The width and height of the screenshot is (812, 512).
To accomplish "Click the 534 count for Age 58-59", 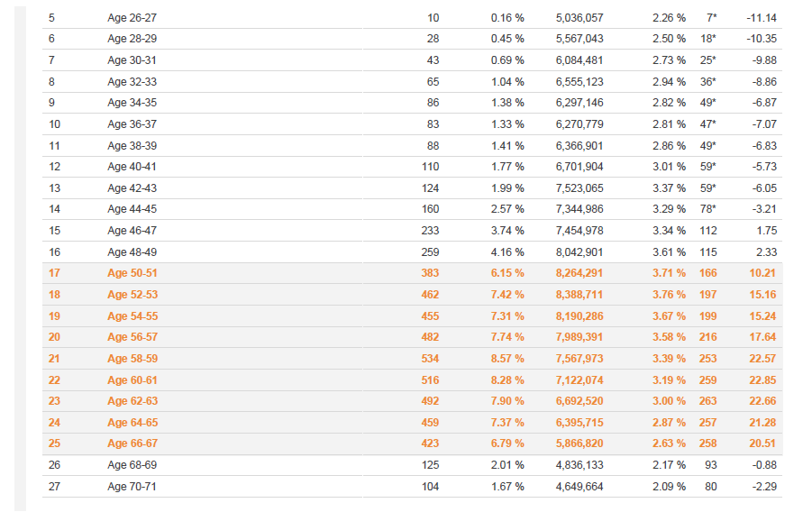I will point(430,359).
